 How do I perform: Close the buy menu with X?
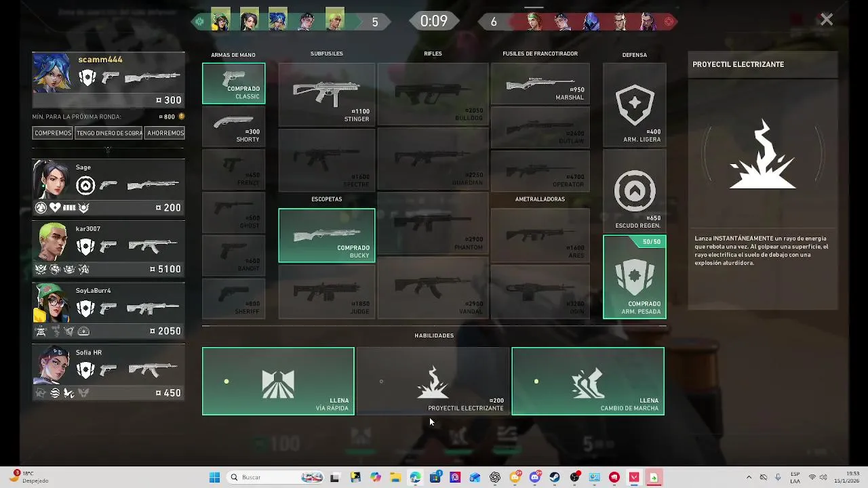(x=826, y=20)
